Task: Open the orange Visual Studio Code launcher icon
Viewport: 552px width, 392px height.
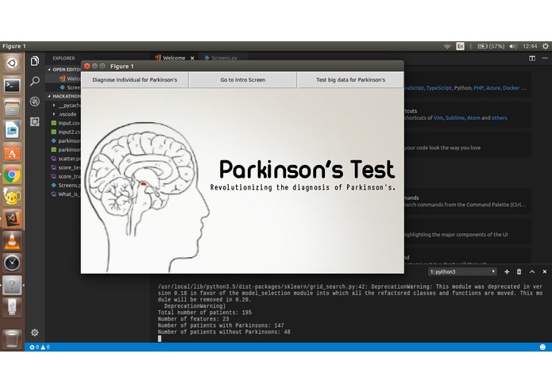Action: coord(12,219)
